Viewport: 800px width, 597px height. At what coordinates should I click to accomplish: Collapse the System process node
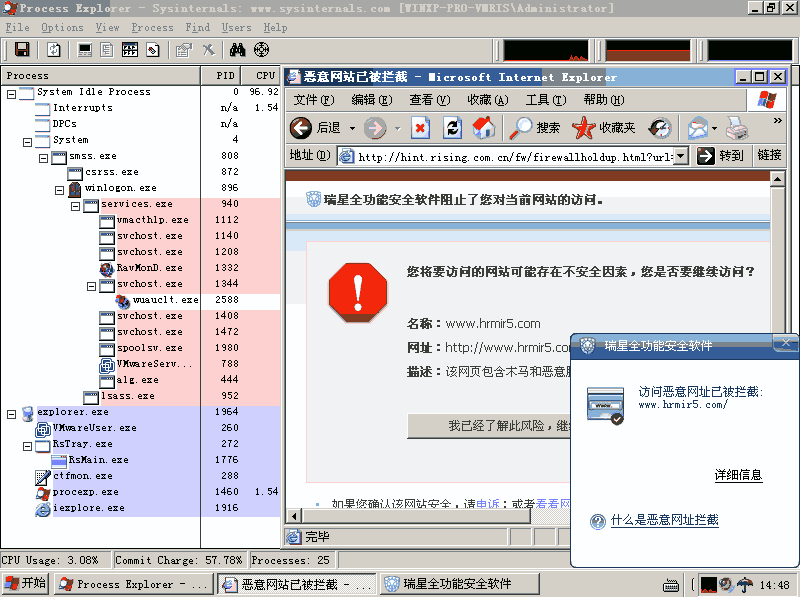[28, 142]
